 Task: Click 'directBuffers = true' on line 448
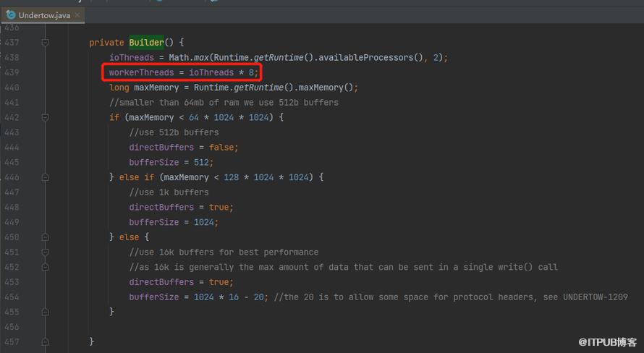tap(181, 208)
